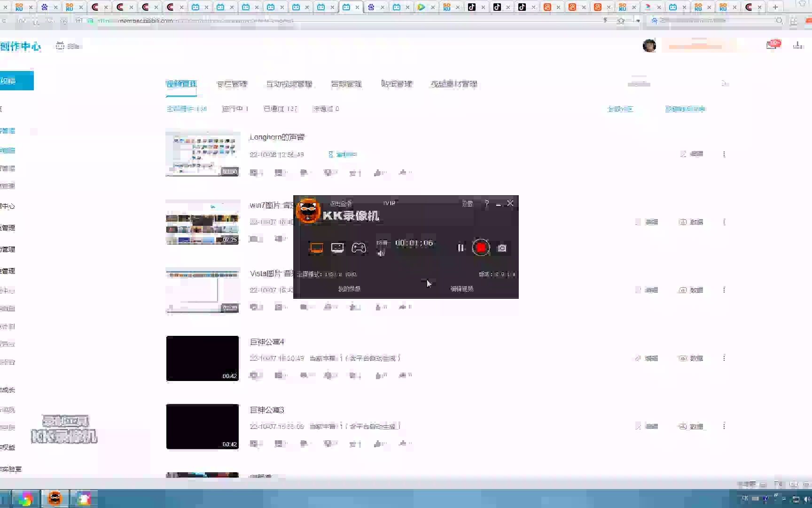Open the user avatar in page header

point(649,46)
